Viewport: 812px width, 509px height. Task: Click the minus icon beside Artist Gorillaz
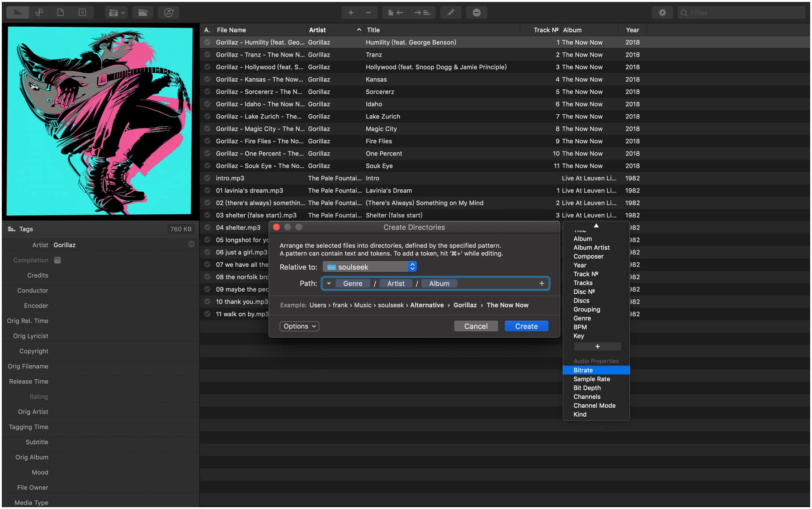point(191,244)
